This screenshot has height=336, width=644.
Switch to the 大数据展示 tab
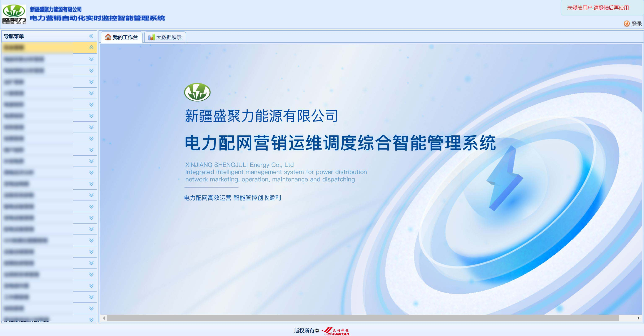[165, 37]
